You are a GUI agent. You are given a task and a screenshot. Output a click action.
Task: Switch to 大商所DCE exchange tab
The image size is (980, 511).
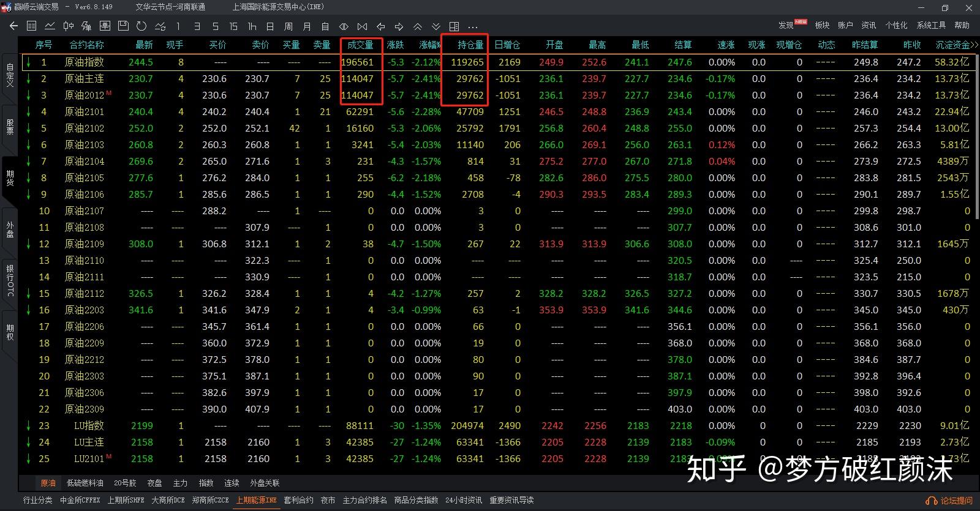168,500
